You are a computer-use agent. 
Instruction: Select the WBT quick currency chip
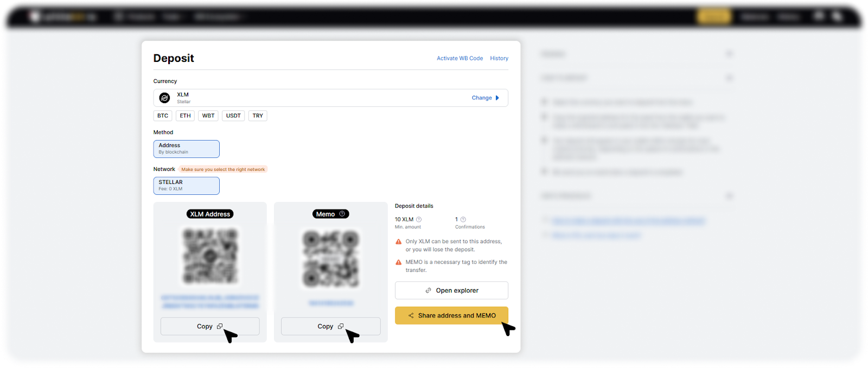click(x=208, y=116)
